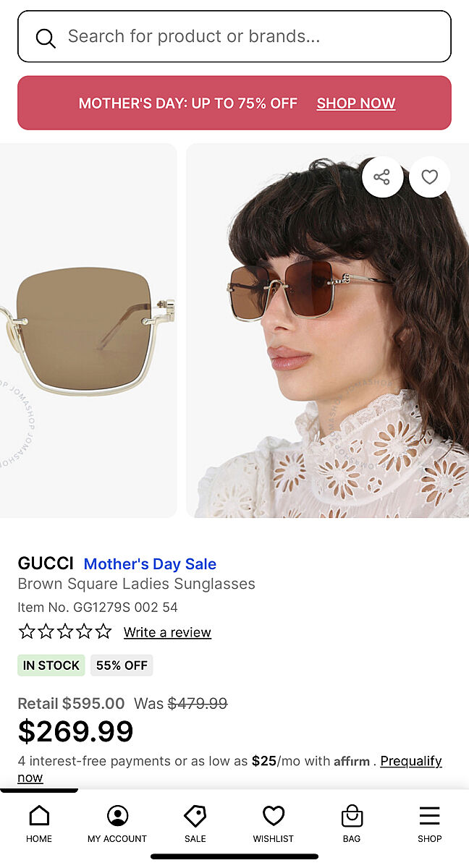Image resolution: width=469 pixels, height=868 pixels.
Task: Open the Wishlist heart tab
Action: [x=274, y=824]
